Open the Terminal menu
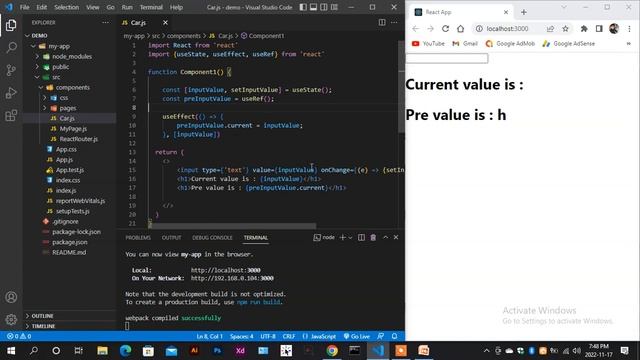The width and height of the screenshot is (640, 360). click(151, 7)
